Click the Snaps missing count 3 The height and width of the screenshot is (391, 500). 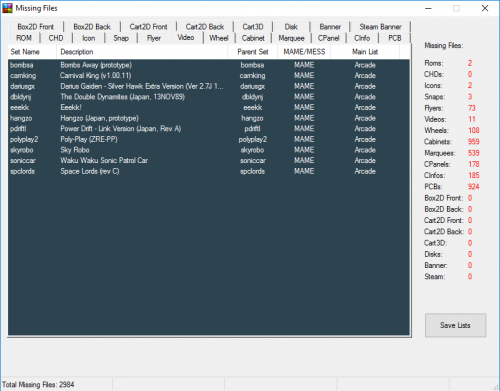470,97
